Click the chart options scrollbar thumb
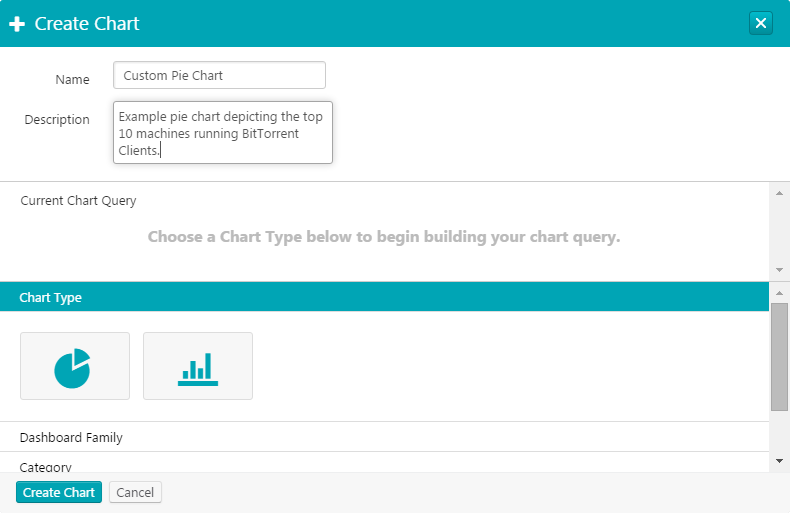The height and width of the screenshot is (513, 790). [x=779, y=356]
